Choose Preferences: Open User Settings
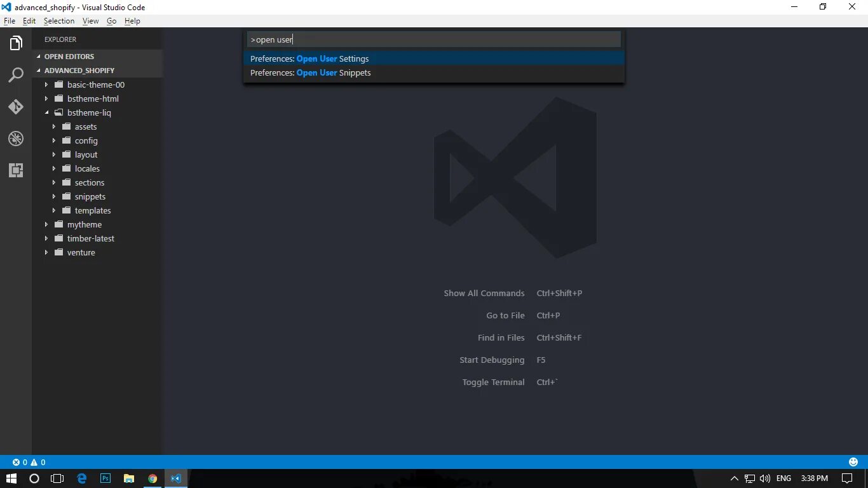The height and width of the screenshot is (488, 868). click(434, 58)
